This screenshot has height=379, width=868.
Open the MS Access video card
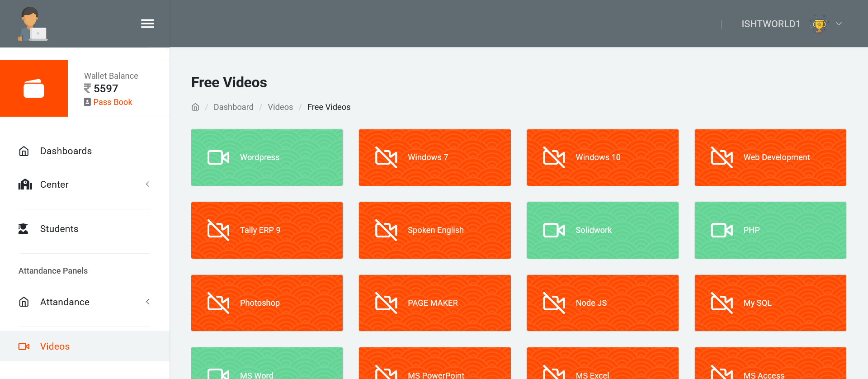770,363
